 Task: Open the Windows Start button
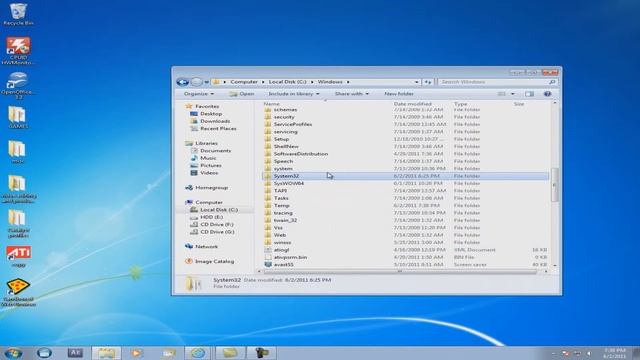point(13,353)
